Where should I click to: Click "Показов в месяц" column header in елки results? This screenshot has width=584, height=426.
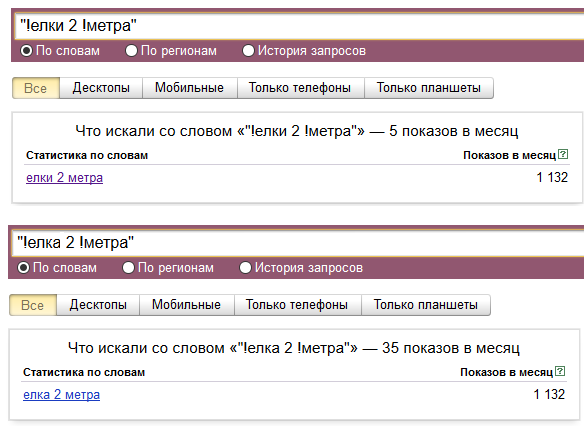pyautogui.click(x=510, y=156)
